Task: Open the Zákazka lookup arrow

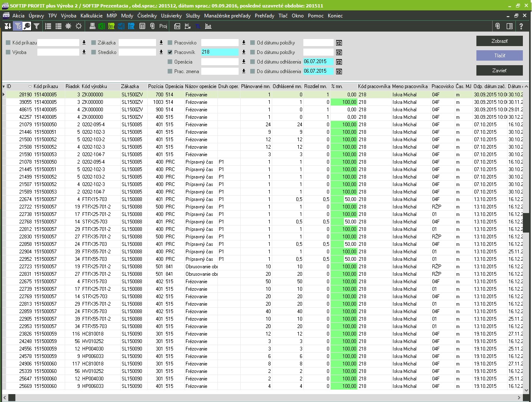Action: (x=161, y=43)
